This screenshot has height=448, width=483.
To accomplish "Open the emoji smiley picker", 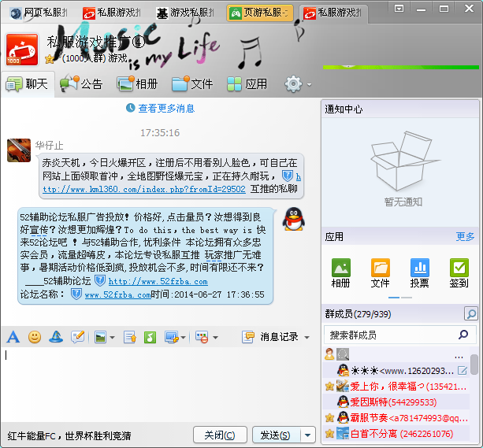I will coord(35,337).
